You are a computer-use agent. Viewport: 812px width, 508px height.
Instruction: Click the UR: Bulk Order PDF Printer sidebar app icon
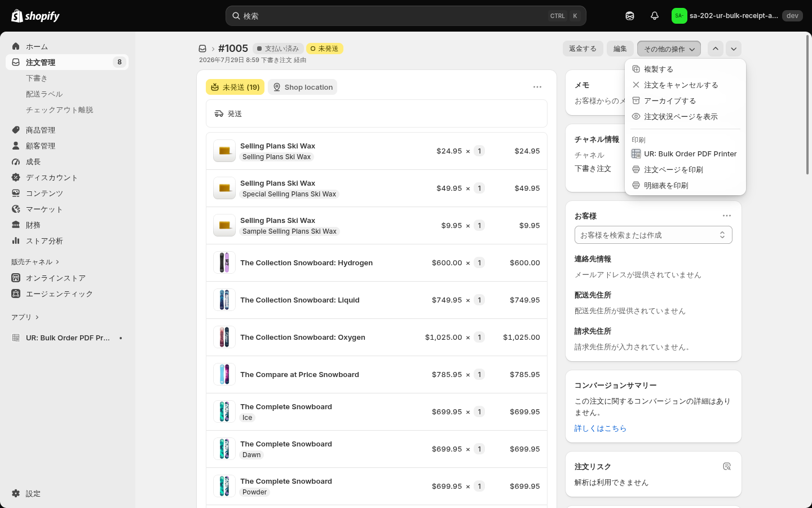16,338
